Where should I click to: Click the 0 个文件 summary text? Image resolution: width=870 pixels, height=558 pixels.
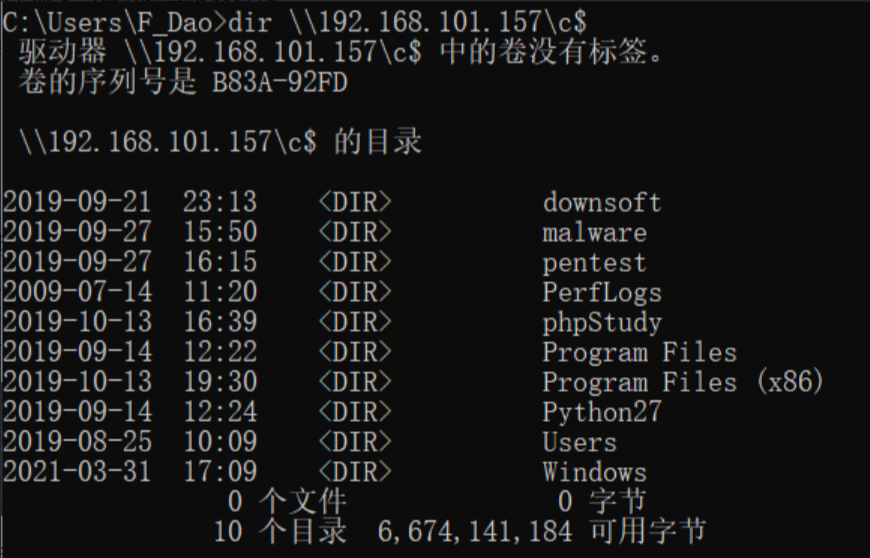(287, 501)
